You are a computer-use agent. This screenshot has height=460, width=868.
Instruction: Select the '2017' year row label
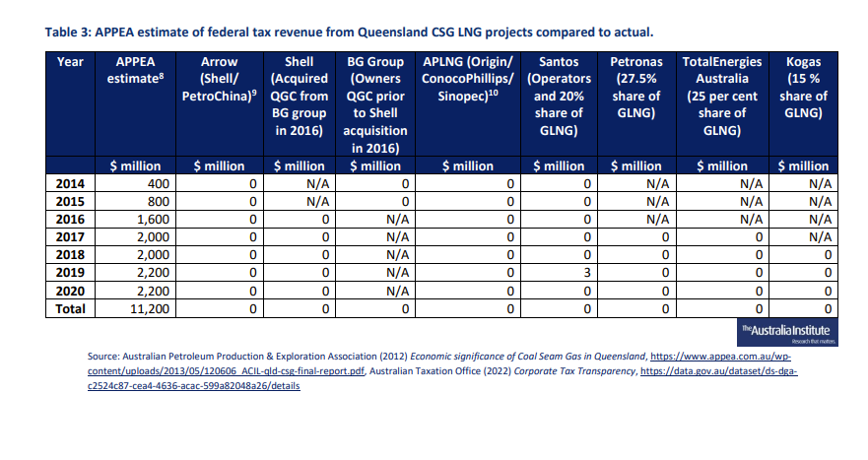click(70, 237)
